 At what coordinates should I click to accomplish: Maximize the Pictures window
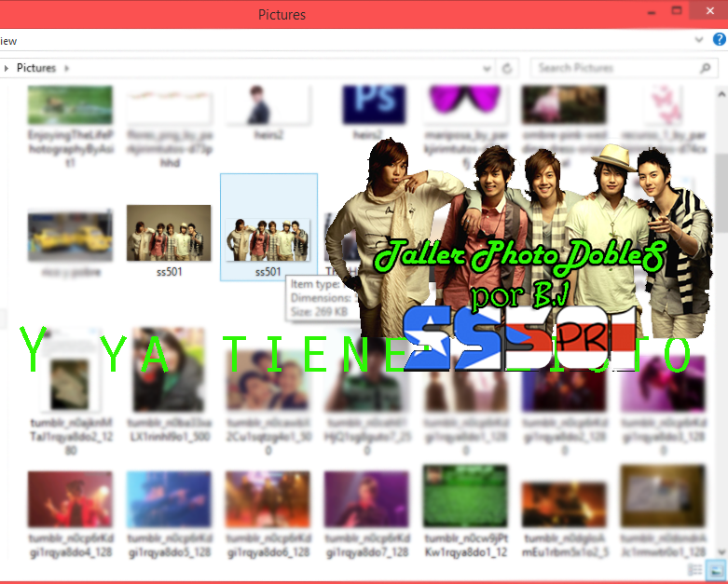[677, 10]
